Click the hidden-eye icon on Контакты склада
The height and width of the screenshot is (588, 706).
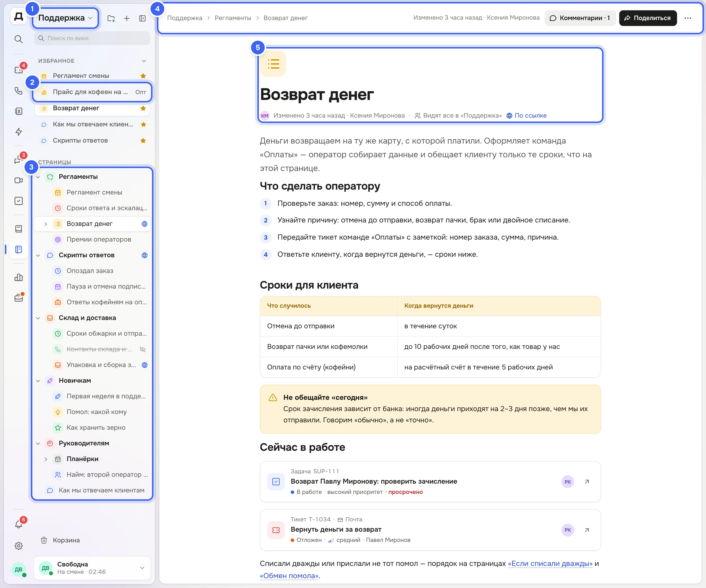point(142,349)
